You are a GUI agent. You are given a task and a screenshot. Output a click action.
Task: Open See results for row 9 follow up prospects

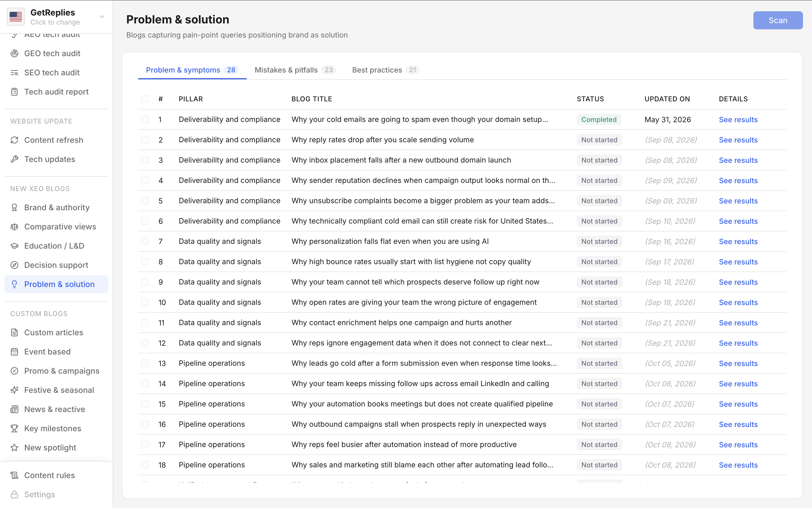click(738, 282)
